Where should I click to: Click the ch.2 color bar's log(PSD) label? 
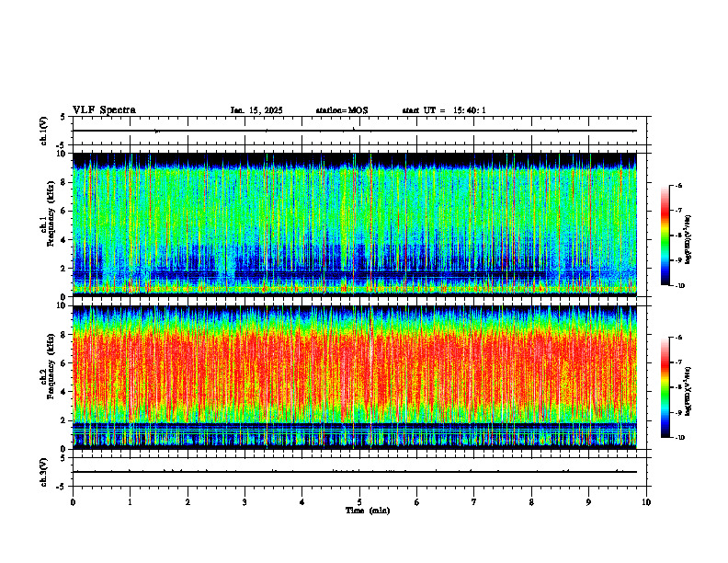click(688, 391)
